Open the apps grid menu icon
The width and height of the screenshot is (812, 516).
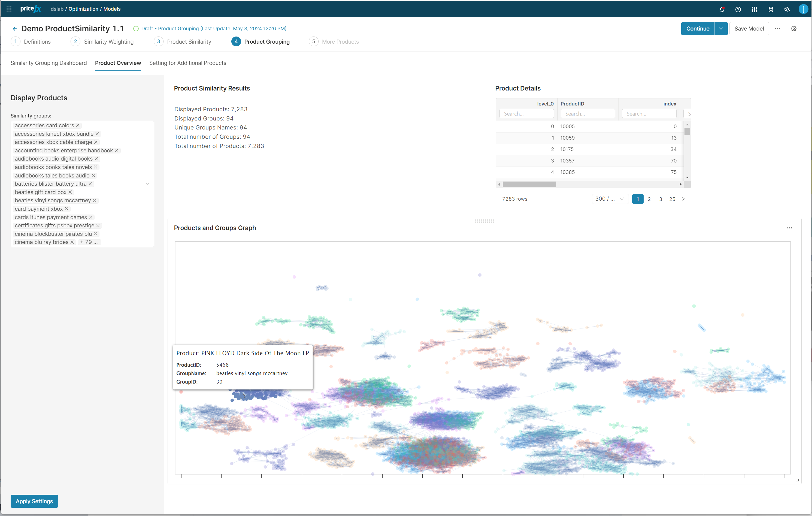pyautogui.click(x=9, y=9)
